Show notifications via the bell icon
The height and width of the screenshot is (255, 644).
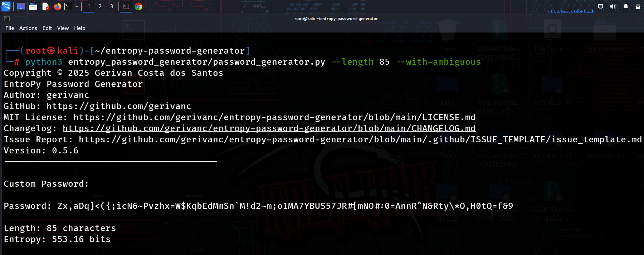point(626,6)
